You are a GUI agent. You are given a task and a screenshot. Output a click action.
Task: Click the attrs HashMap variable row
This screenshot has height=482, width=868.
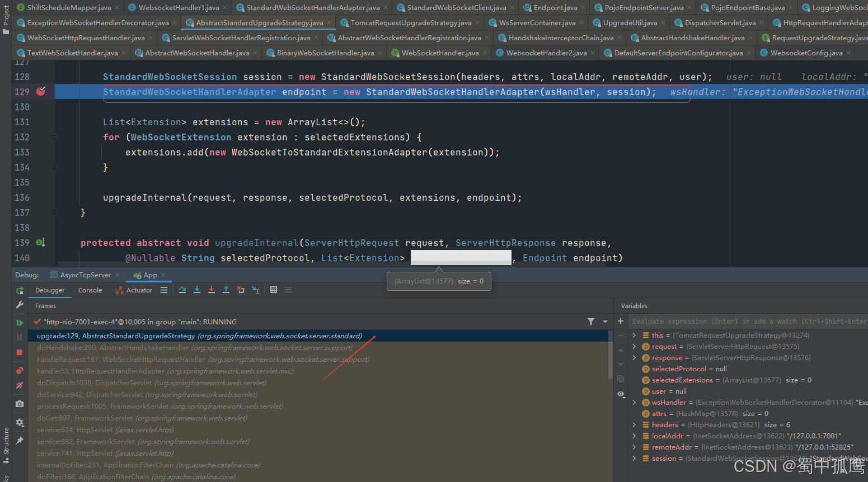[748, 414]
